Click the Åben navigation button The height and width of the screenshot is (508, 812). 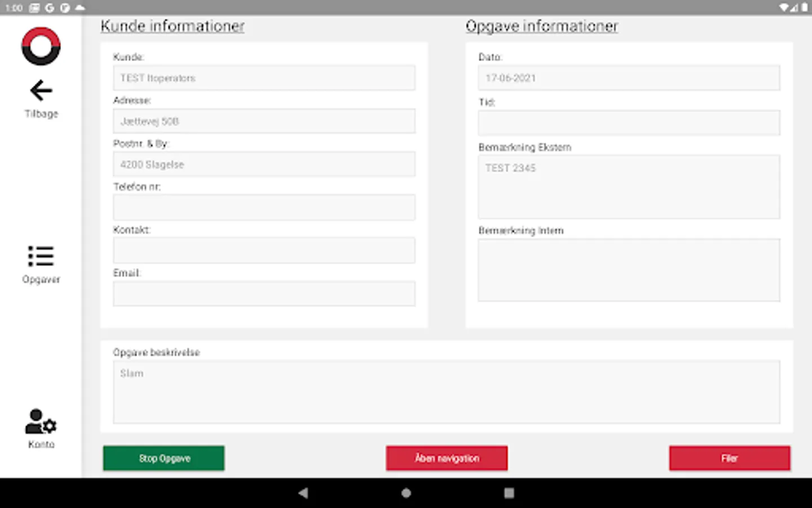click(447, 458)
